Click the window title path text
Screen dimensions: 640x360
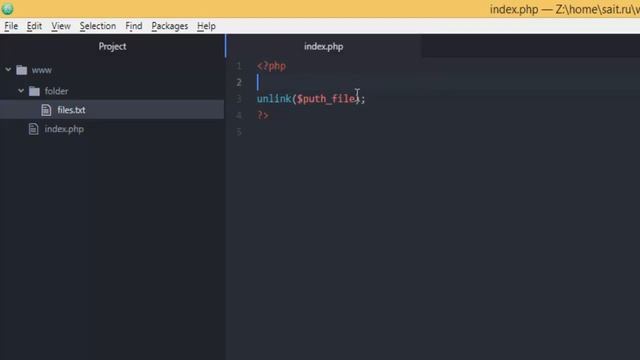coord(564,9)
